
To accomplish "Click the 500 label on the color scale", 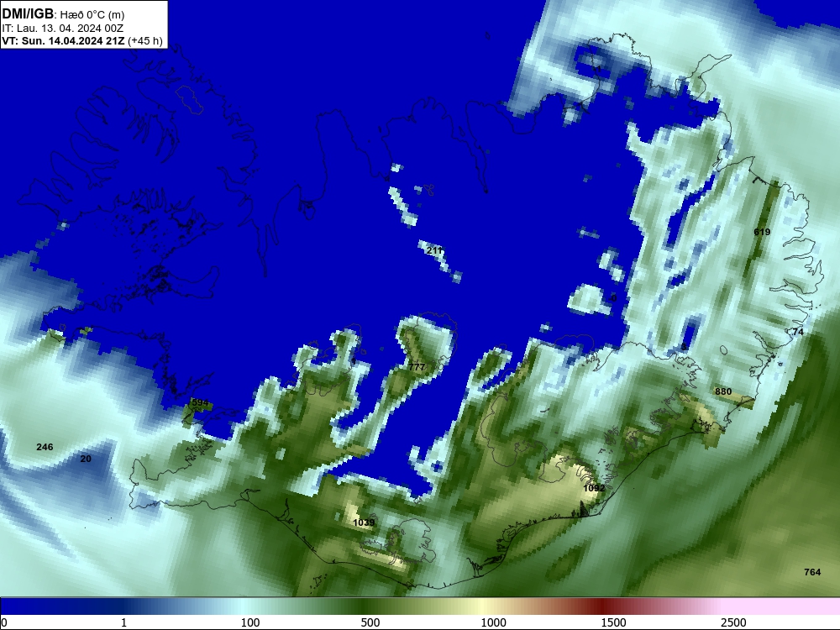I will point(370,622).
